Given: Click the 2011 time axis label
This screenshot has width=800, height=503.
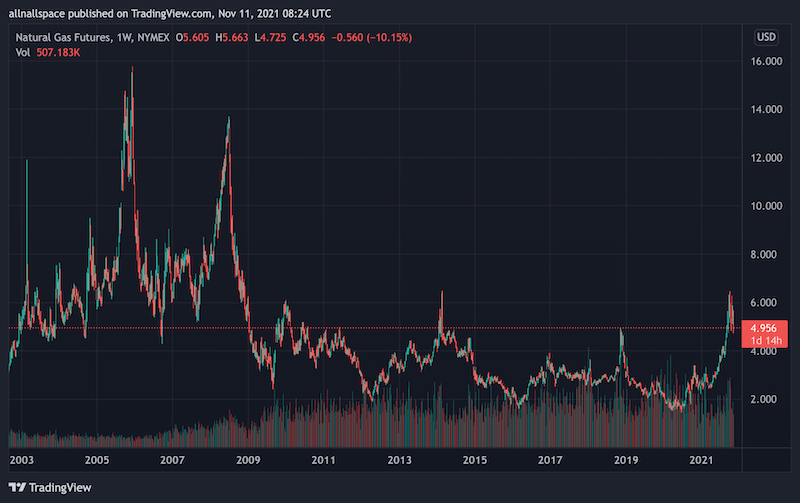Looking at the screenshot, I should [x=323, y=460].
